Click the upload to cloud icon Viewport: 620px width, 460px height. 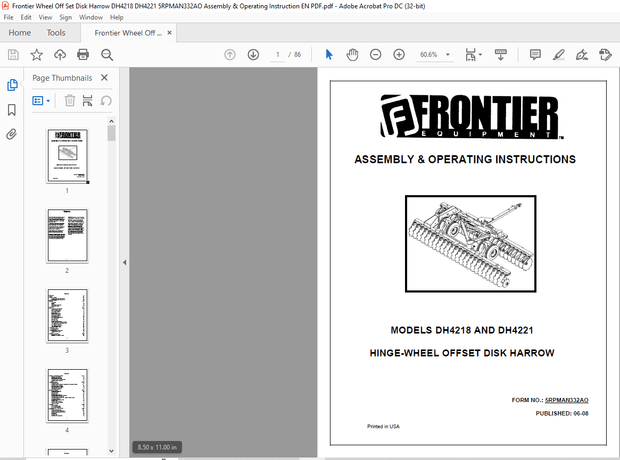tap(60, 55)
